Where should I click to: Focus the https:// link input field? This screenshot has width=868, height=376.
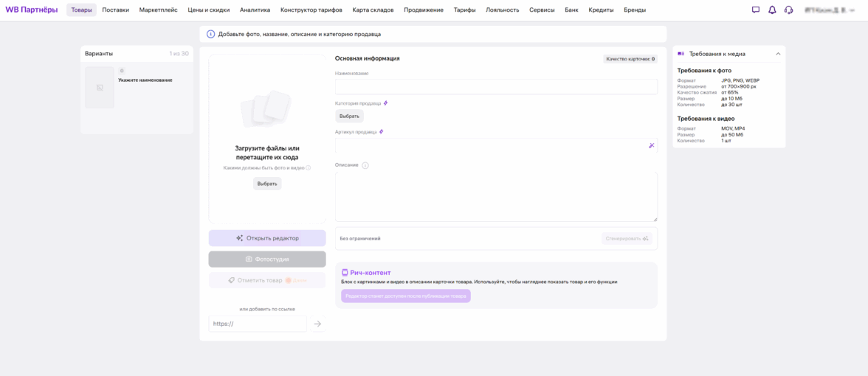click(x=258, y=324)
